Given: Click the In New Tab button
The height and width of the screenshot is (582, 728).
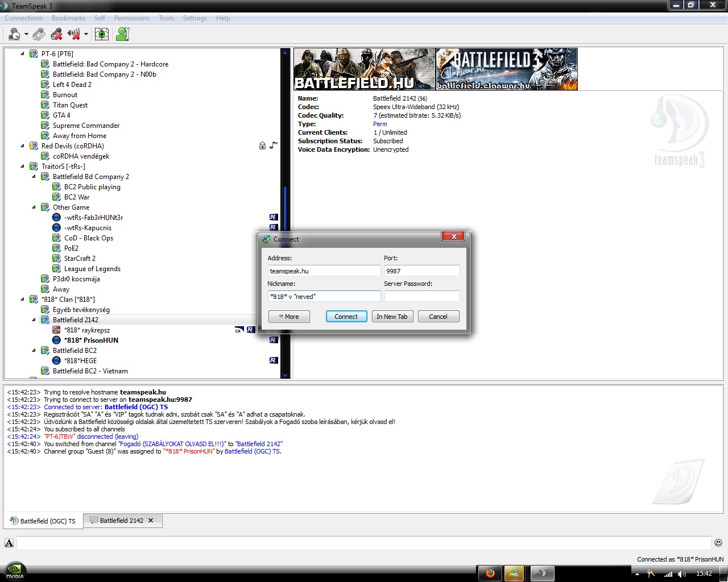Looking at the screenshot, I should pos(392,317).
